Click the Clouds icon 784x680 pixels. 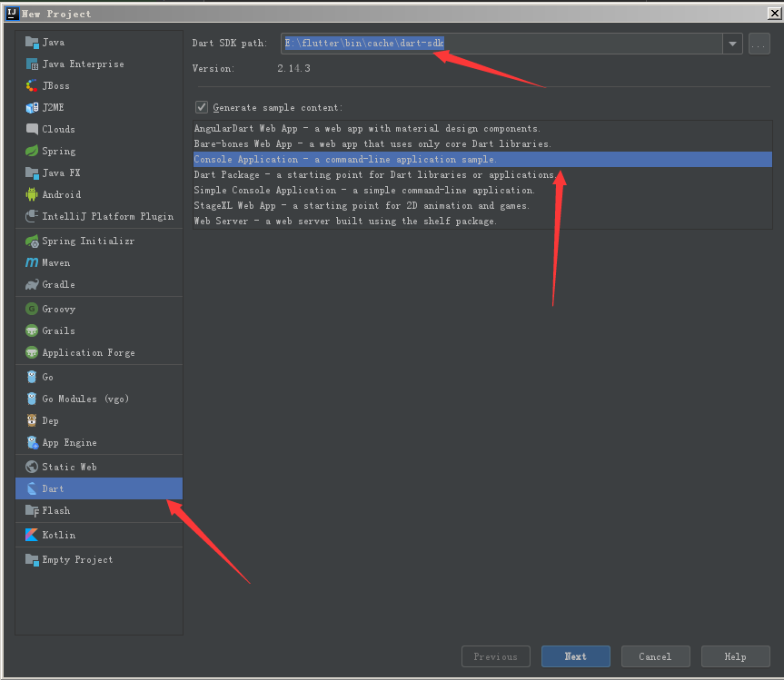click(32, 129)
